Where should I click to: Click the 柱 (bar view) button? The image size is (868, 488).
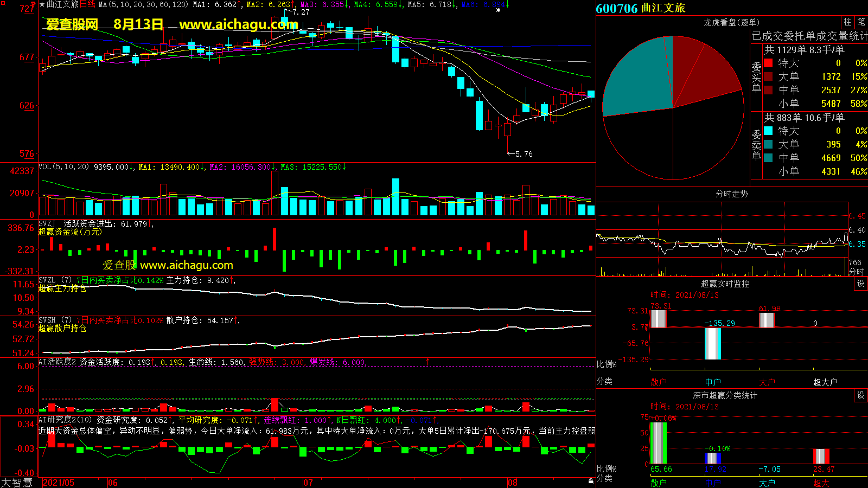tap(847, 22)
